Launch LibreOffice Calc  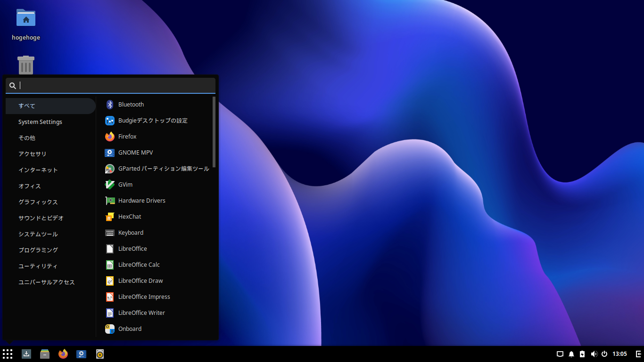pyautogui.click(x=155, y=265)
